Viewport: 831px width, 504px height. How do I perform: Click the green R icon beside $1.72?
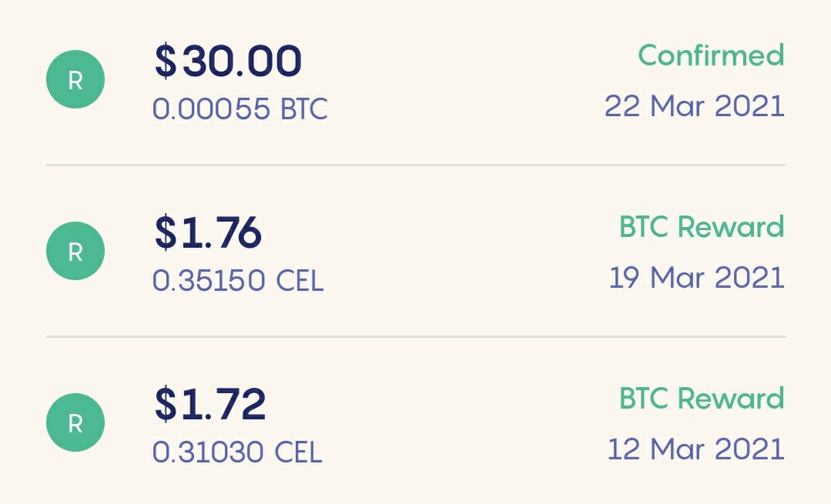coord(75,422)
